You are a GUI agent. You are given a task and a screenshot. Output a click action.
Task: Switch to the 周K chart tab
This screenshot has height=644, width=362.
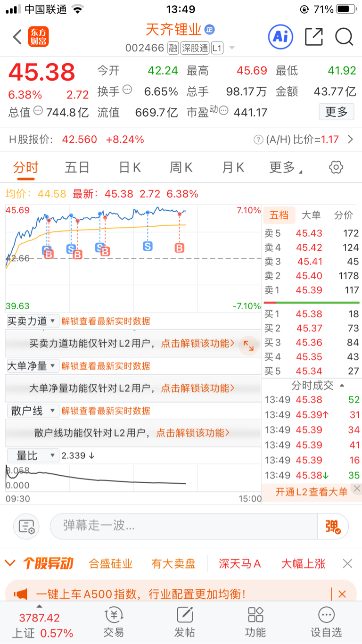point(181,167)
